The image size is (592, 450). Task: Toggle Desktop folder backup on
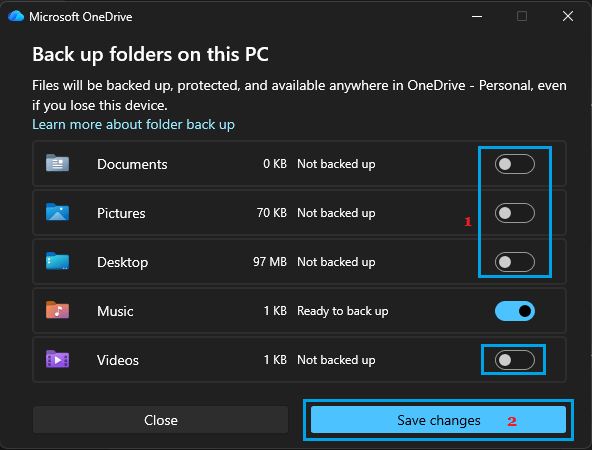pyautogui.click(x=515, y=262)
